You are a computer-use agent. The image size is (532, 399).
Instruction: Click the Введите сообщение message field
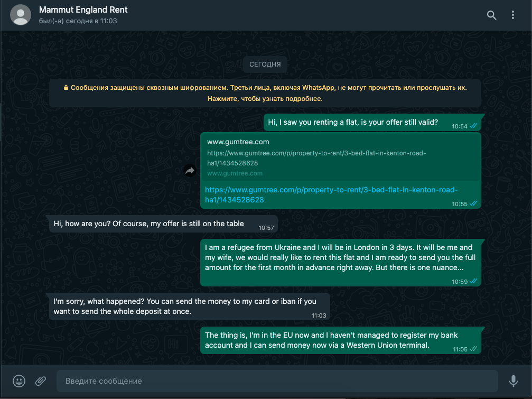click(277, 381)
